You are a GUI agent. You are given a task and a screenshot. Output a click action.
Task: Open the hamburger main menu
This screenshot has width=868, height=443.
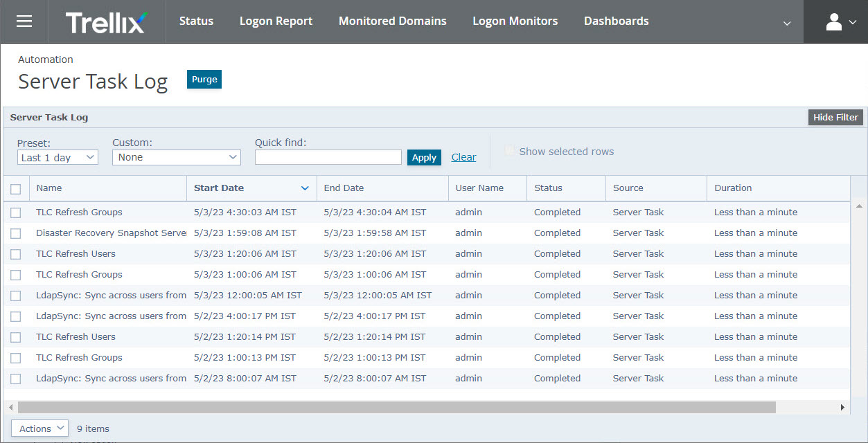pos(24,21)
